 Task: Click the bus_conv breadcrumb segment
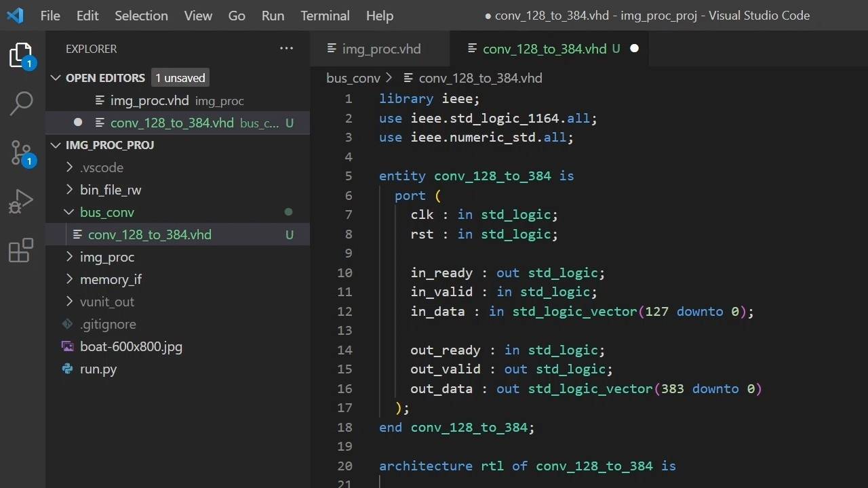click(x=353, y=78)
